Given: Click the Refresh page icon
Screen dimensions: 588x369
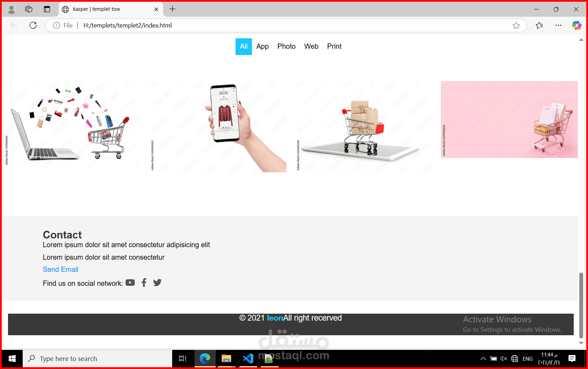Looking at the screenshot, I should click(33, 25).
